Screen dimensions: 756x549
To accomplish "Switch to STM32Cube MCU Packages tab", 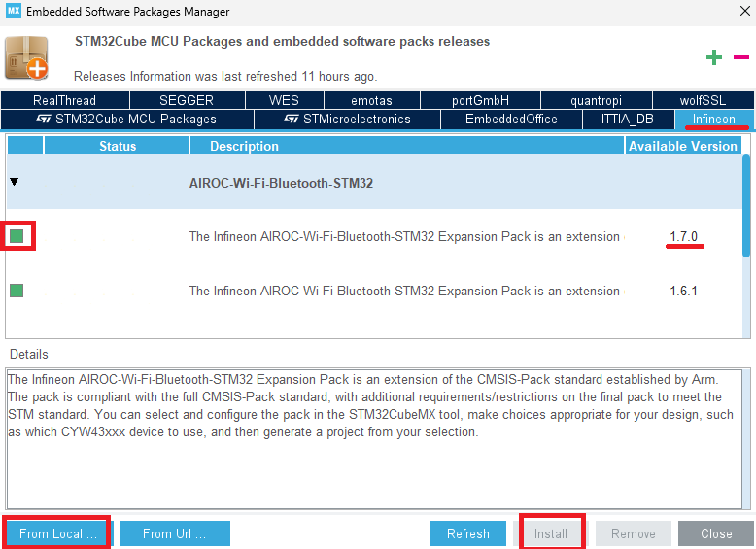I will pos(127,120).
